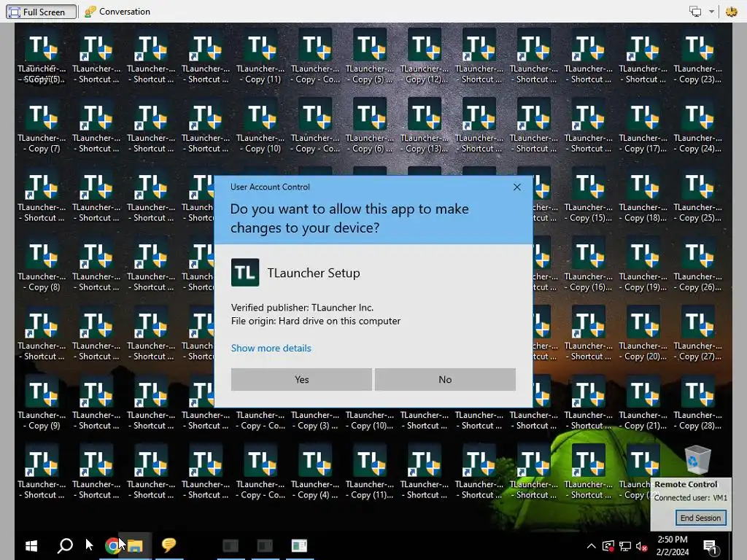Select the TLauncher Copy (7) desktop icon
This screenshot has height=560, width=747.
click(42, 126)
